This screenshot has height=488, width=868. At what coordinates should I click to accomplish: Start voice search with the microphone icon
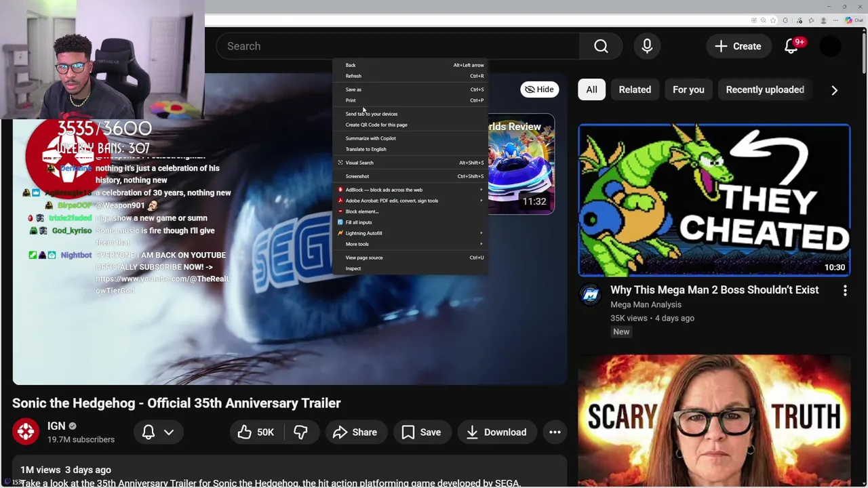click(x=647, y=46)
